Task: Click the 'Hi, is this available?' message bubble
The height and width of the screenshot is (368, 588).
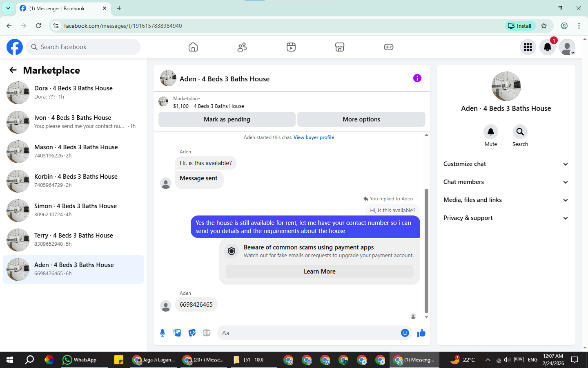Action: (x=206, y=163)
